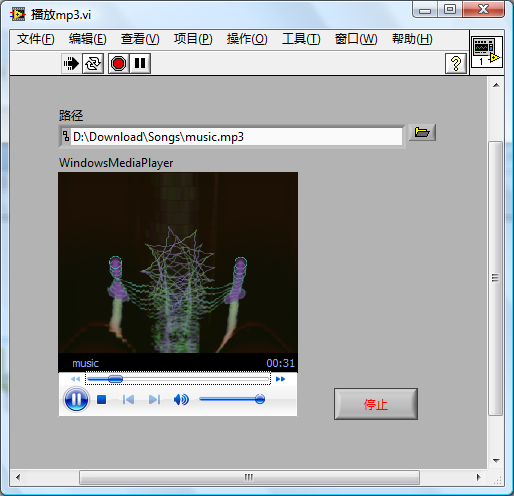
Task: Skip to the next track
Action: tap(154, 399)
